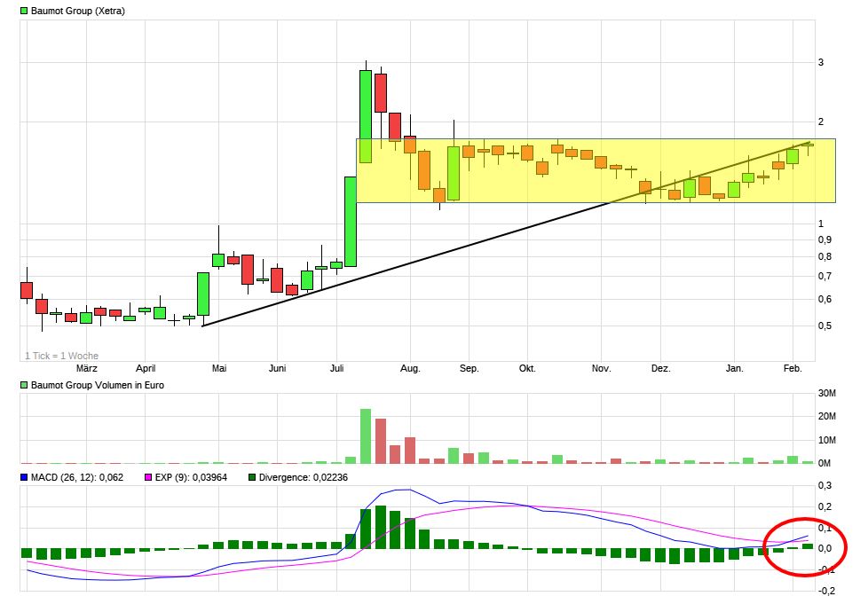Screen dimensions: 868x612
Task: Click the dark green Divergence legend square
Action: coord(252,477)
